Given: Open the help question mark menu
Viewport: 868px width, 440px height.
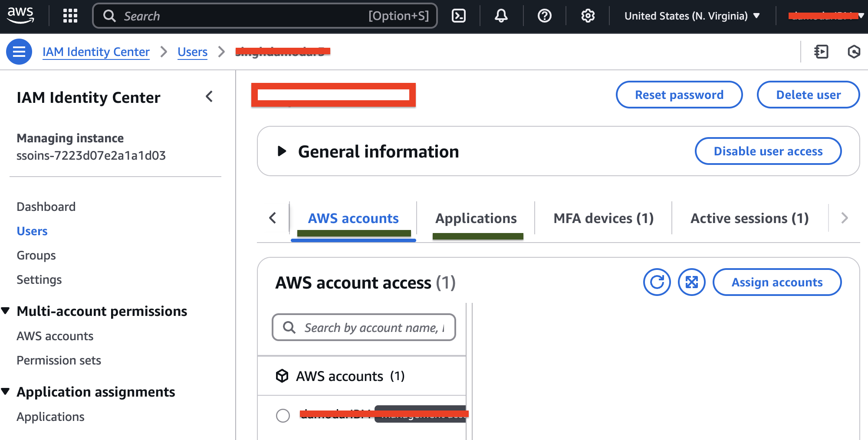Looking at the screenshot, I should tap(544, 16).
